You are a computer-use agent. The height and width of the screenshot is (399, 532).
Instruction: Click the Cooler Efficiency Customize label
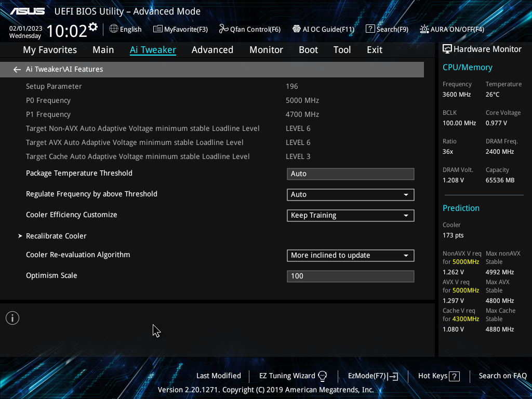point(72,215)
